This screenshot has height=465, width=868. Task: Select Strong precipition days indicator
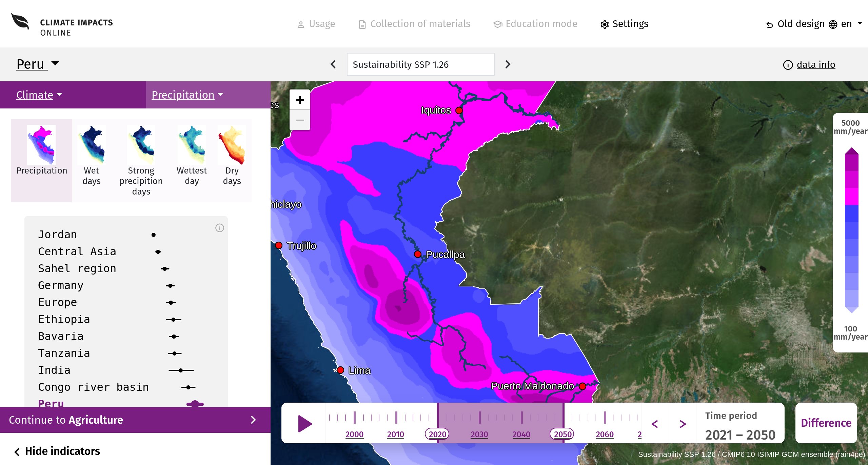141,161
